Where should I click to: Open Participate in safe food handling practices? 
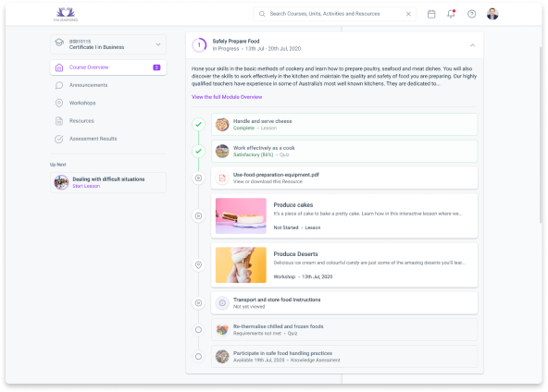(344, 356)
